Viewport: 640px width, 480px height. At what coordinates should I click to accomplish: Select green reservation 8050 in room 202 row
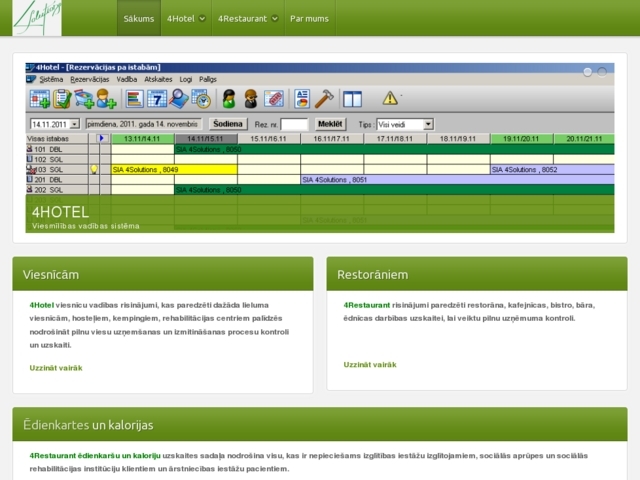(394, 190)
